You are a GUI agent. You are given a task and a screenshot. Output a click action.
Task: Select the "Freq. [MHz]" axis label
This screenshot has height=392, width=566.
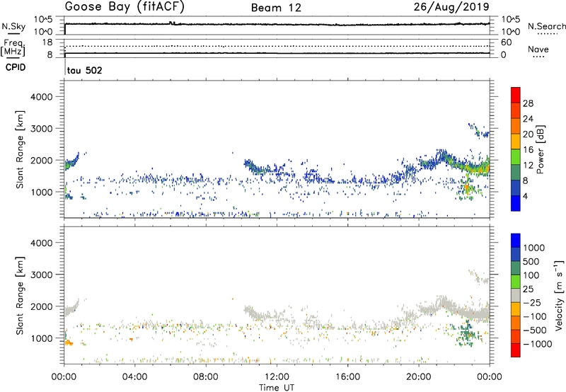[13, 48]
